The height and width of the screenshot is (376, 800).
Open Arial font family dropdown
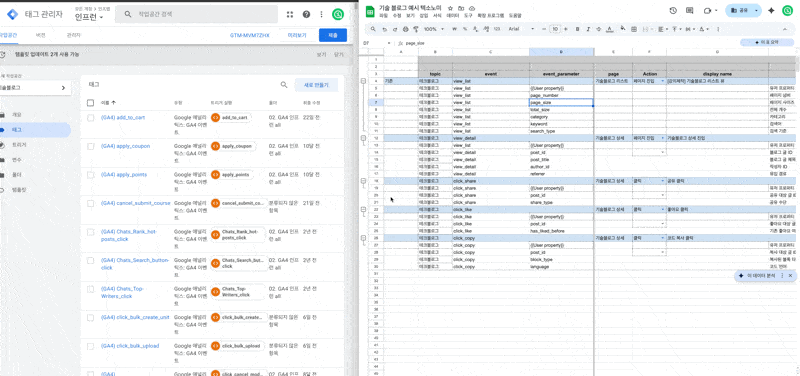coord(521,29)
